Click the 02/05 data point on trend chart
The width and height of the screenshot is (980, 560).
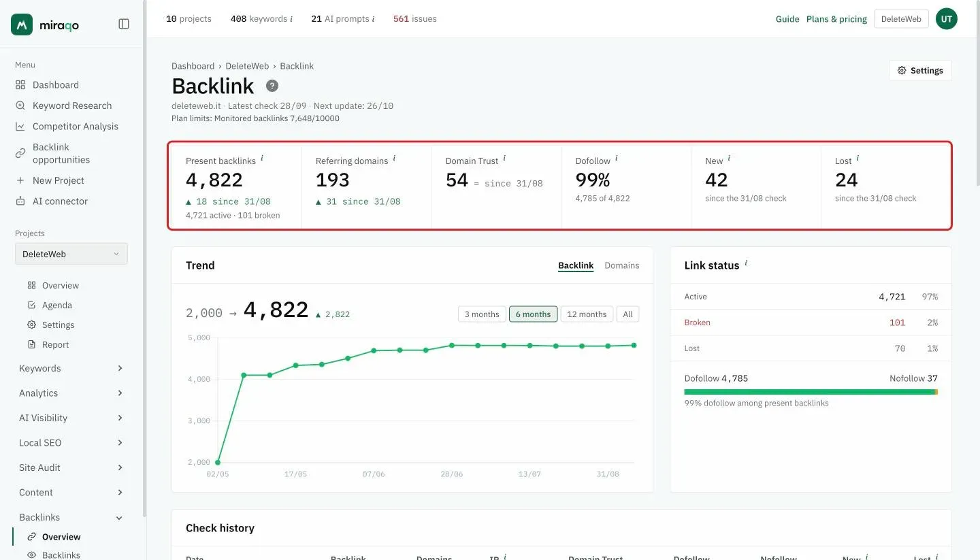click(218, 462)
